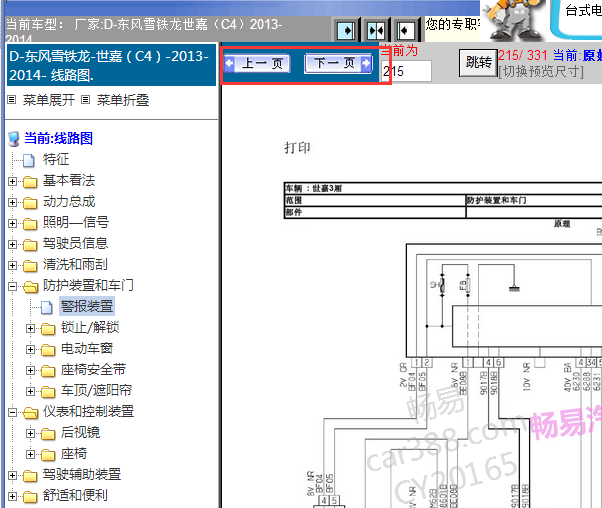This screenshot has width=602, height=508.
Task: Click the open 仪表和控制装置 folder icon
Action: [x=30, y=413]
